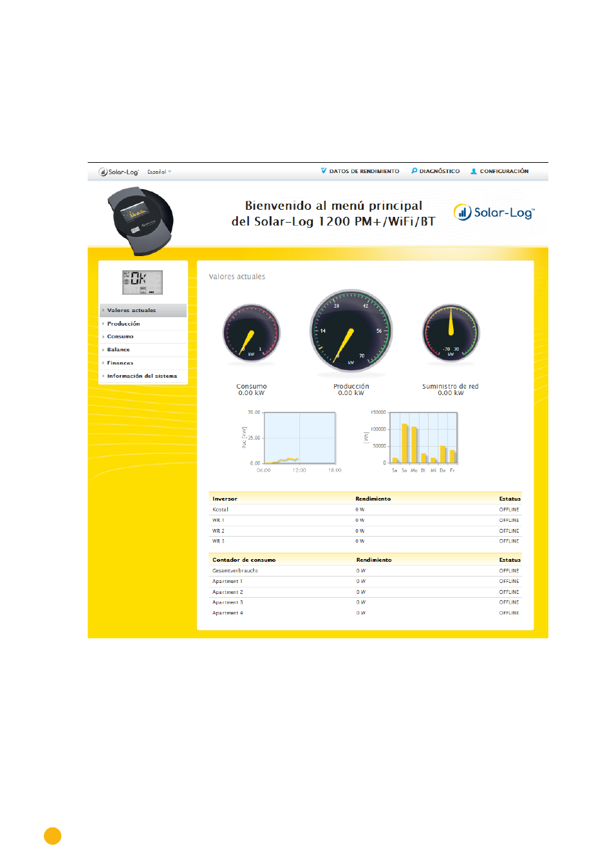Select Valores actuales in sidebar
The width and height of the screenshot is (614, 868).
pyautogui.click(x=131, y=310)
